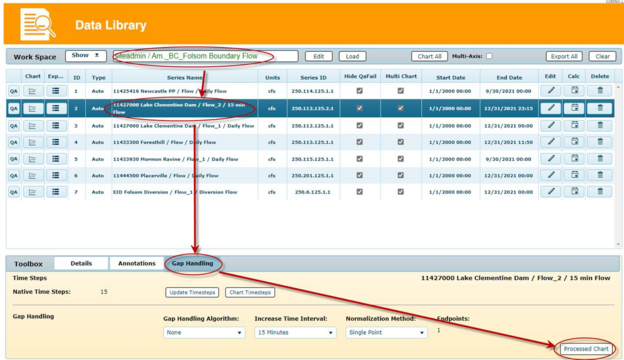Click the Clear button

click(603, 56)
